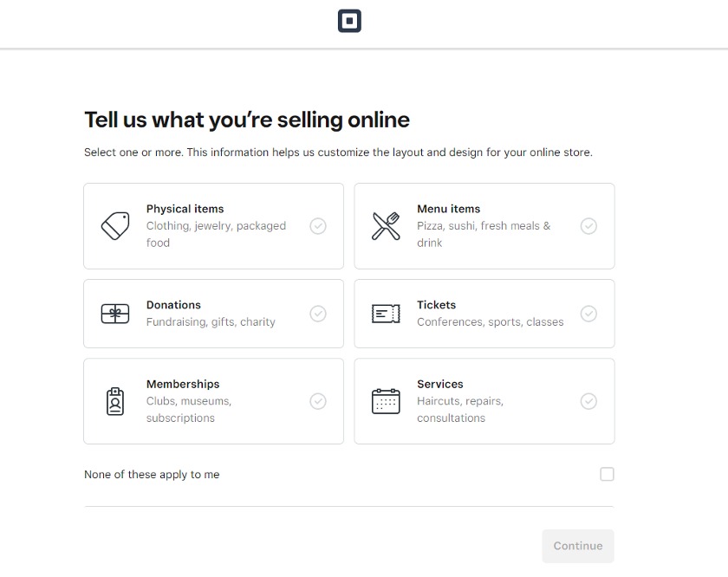Click None of these apply to me text
This screenshot has width=728, height=577.
[152, 475]
